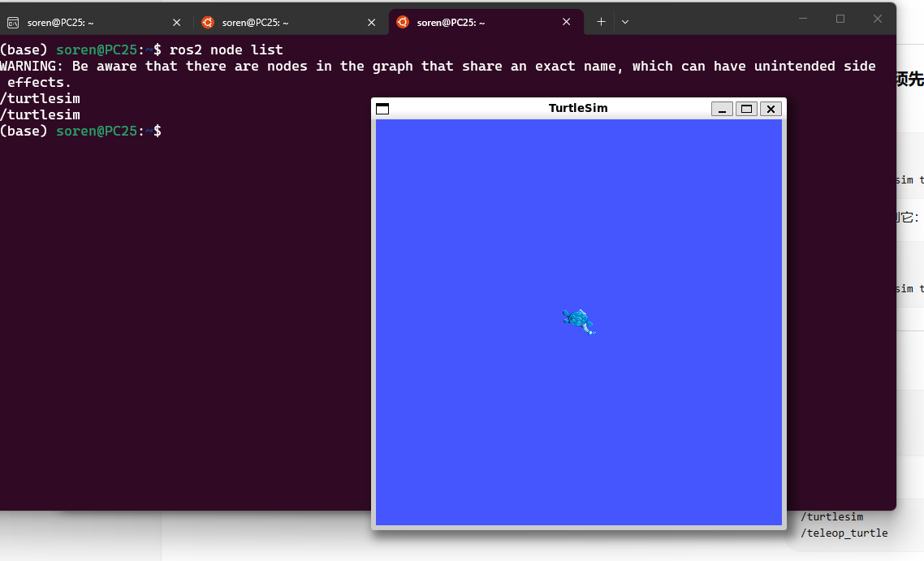Click /turtlesim text in background window

(x=831, y=517)
